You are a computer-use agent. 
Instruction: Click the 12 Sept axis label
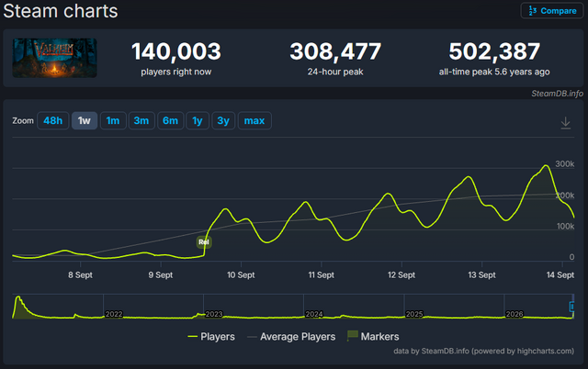click(401, 275)
